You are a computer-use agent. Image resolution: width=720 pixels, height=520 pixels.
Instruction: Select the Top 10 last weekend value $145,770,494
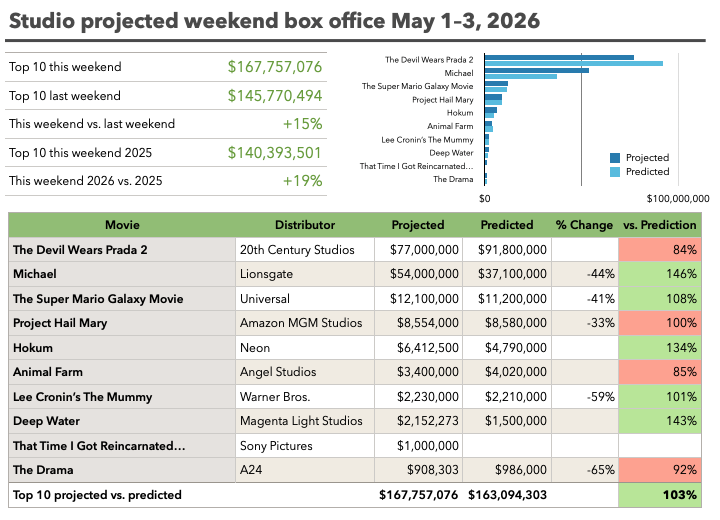tap(275, 96)
